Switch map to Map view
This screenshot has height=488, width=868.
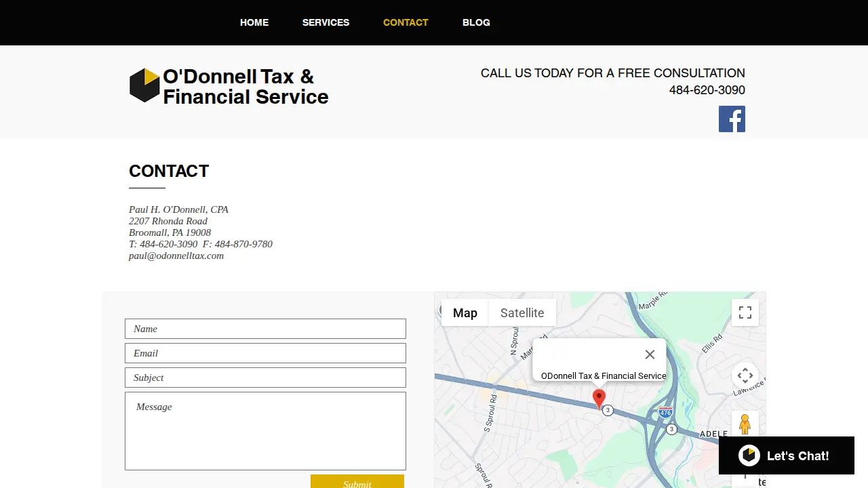tap(465, 312)
